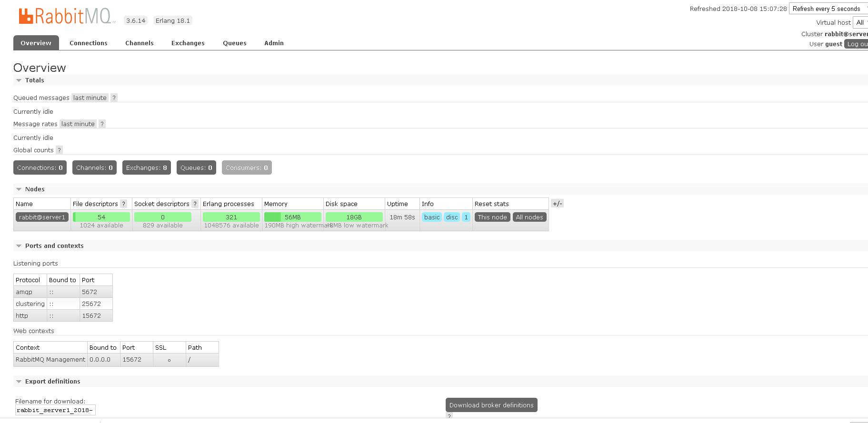Viewport: 868px width, 423px height.
Task: Switch to the Admin tab
Action: (274, 43)
